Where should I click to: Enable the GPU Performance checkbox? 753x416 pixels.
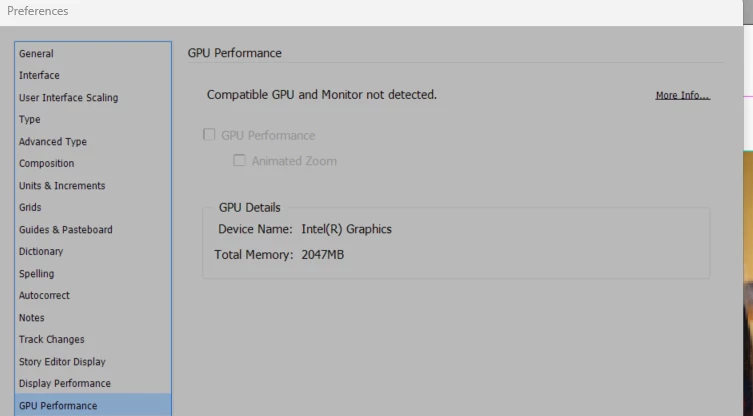pyautogui.click(x=209, y=135)
